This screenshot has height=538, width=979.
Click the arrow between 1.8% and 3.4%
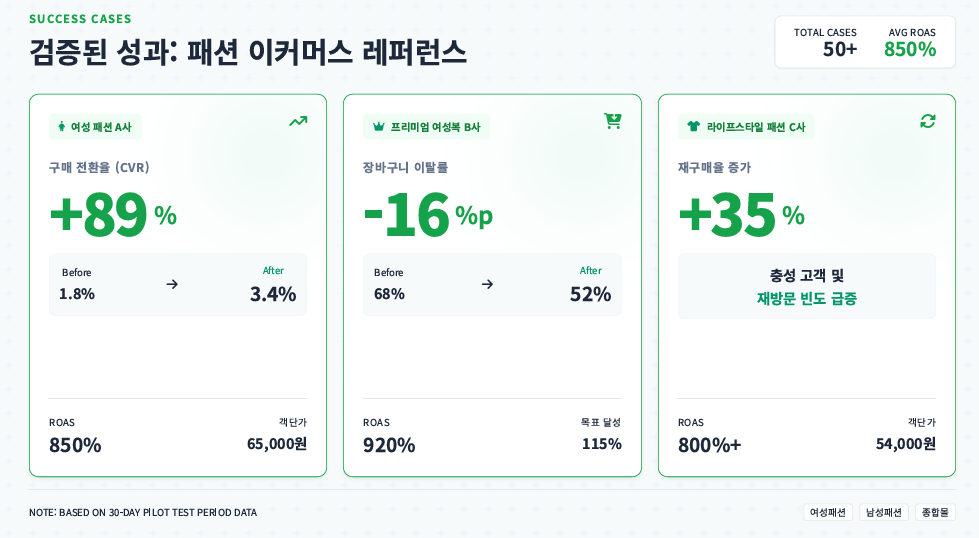172,284
